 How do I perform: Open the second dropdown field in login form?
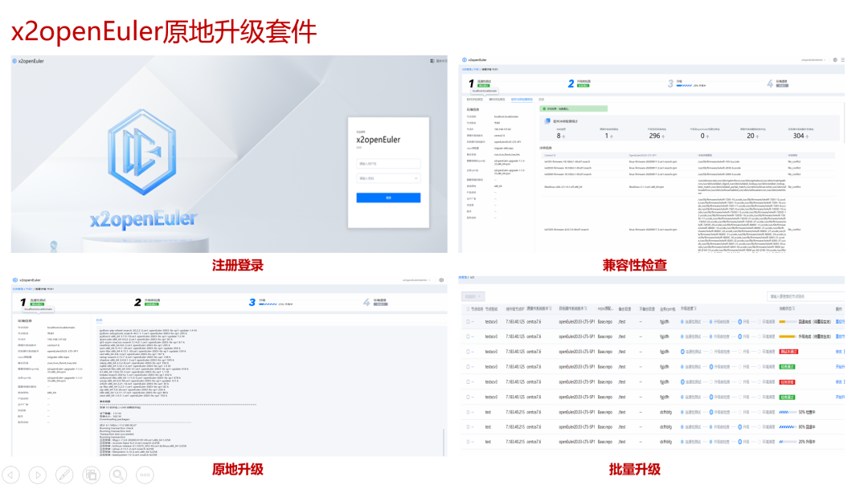[x=389, y=178]
